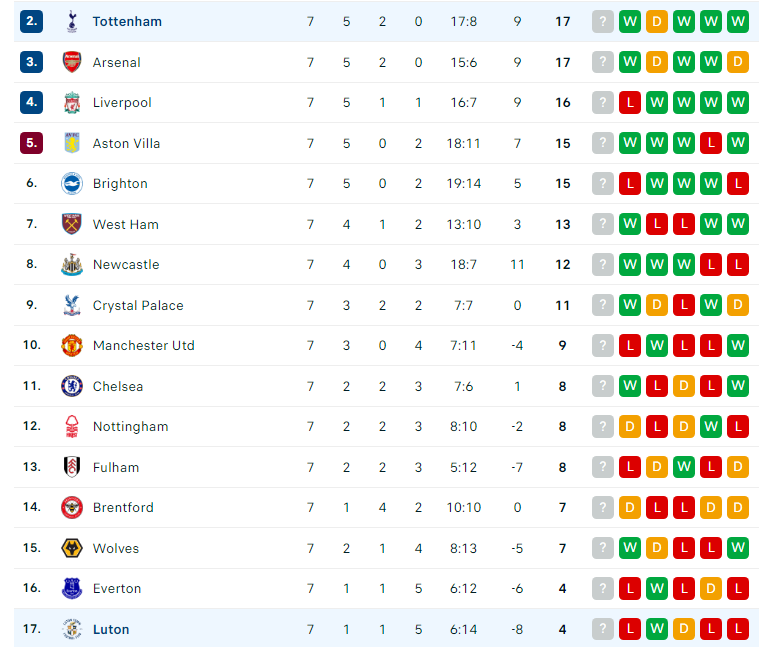The height and width of the screenshot is (647, 759).
Task: Click the Tottenham club crest
Action: (72, 21)
